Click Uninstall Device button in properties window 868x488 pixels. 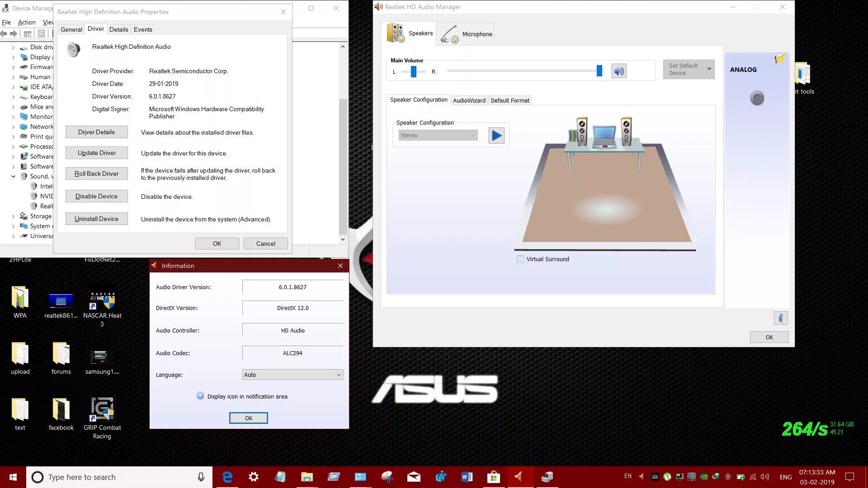click(x=97, y=219)
